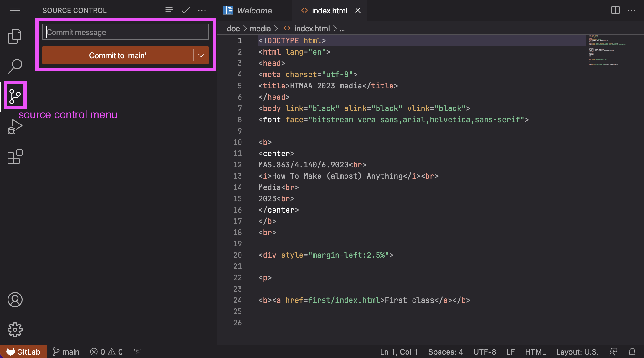
Task: Click the main branch indicator
Action: [x=66, y=352]
